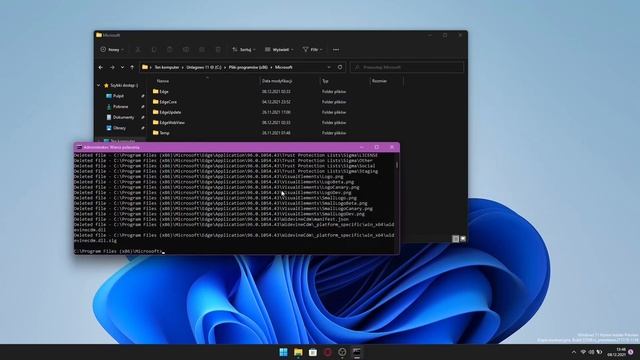
Task: Click the Explorer search box
Action: coord(407,67)
